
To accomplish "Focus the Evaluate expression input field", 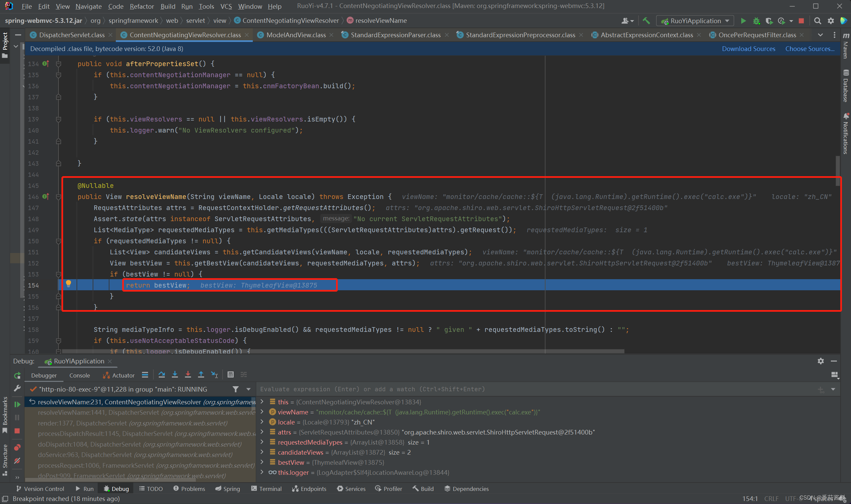I will pos(537,389).
